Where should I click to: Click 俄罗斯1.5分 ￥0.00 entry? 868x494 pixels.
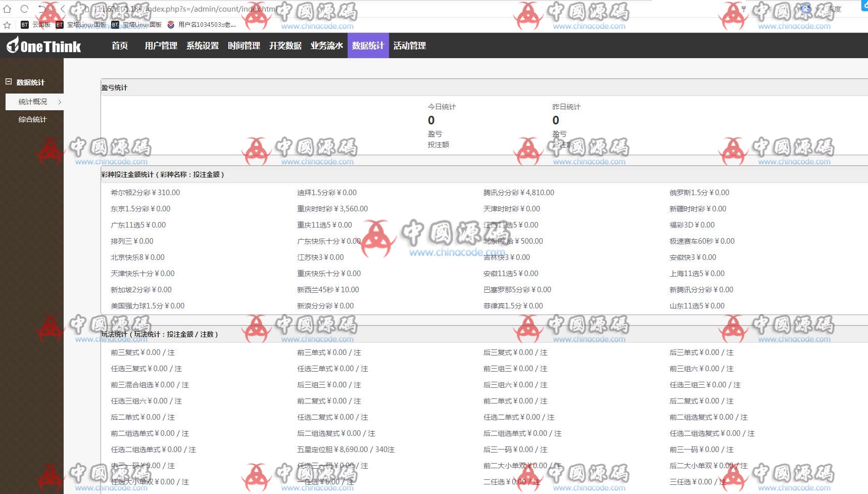coord(700,193)
